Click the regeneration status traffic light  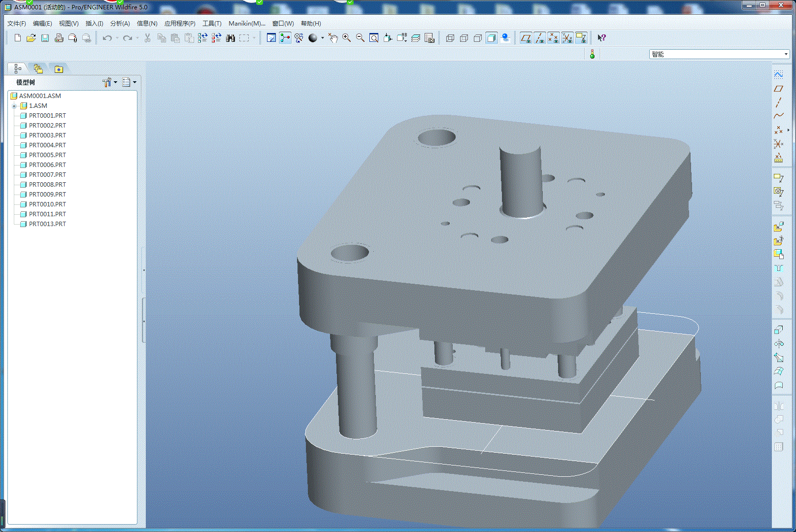[x=592, y=54]
